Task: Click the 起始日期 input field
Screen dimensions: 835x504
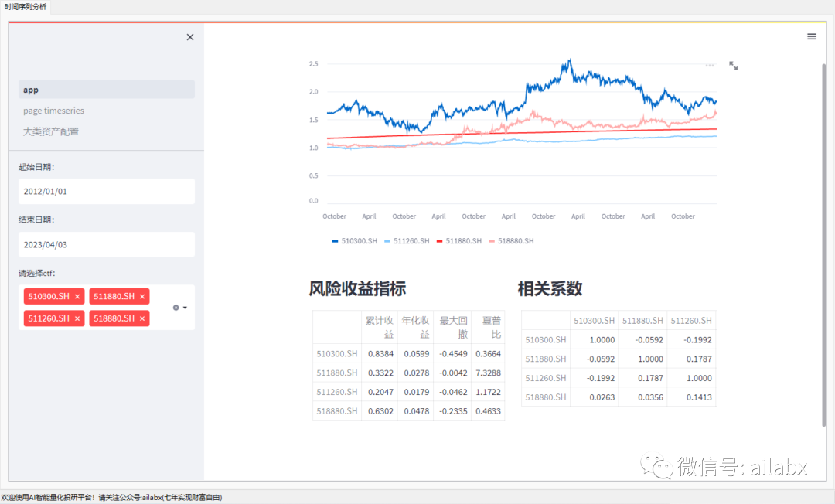Action: coord(107,191)
